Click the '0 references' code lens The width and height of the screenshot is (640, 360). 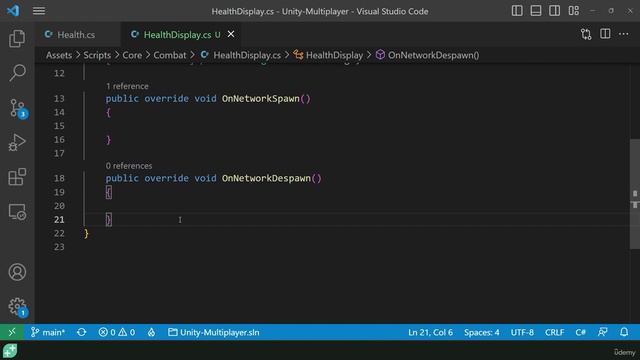(x=129, y=166)
